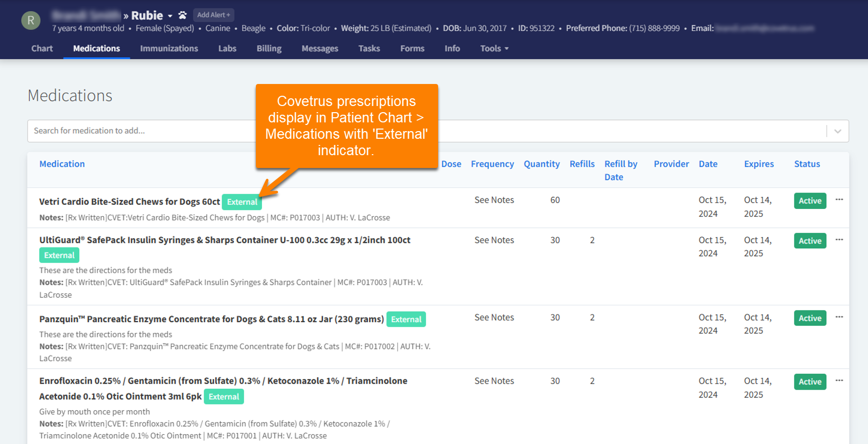Screen dimensions: 868x444
Task: Open the Labs tab
Action: coord(227,49)
